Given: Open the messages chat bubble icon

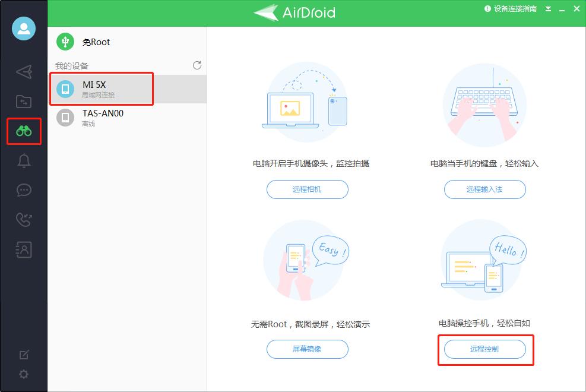Looking at the screenshot, I should (x=24, y=190).
